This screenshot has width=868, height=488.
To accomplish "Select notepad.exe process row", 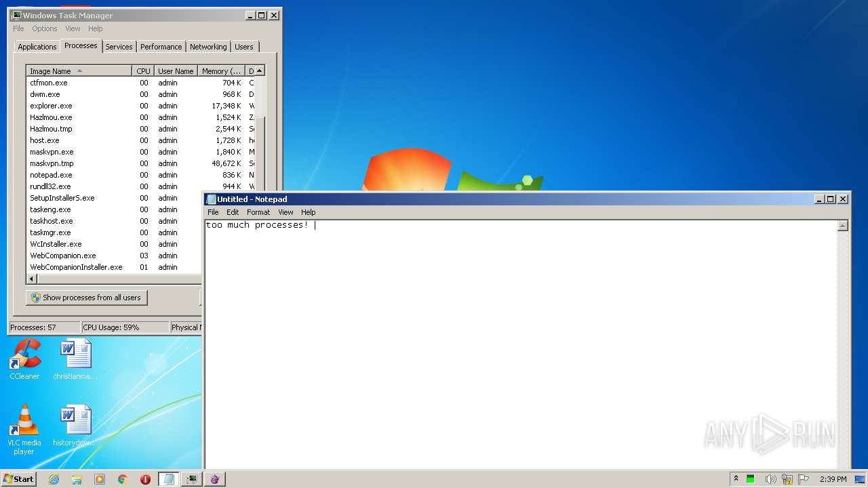I will click(x=140, y=175).
